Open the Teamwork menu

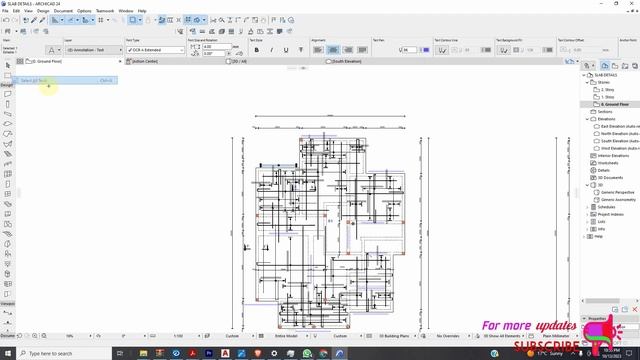[105, 11]
